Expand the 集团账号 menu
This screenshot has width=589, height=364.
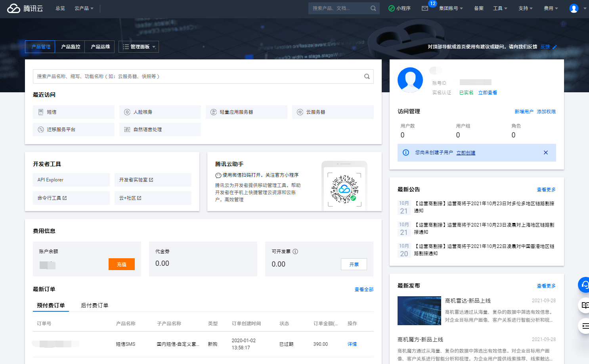coord(451,8)
